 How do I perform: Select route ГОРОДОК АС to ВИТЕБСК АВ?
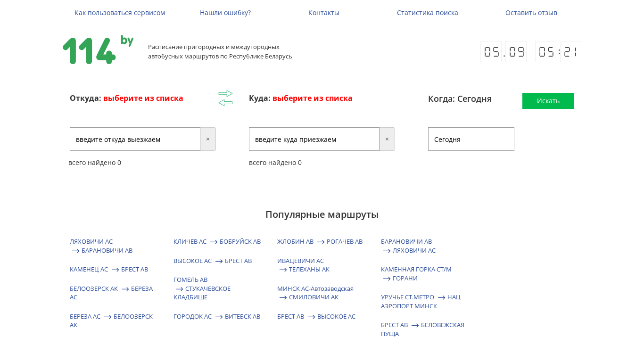click(x=217, y=316)
